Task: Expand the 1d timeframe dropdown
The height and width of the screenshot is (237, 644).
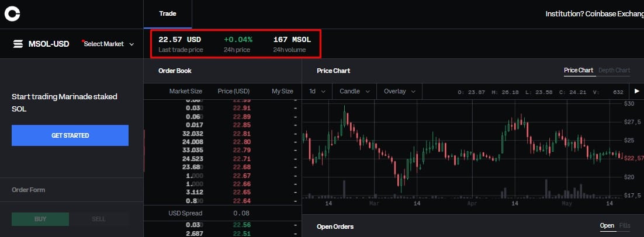Action: pos(317,92)
